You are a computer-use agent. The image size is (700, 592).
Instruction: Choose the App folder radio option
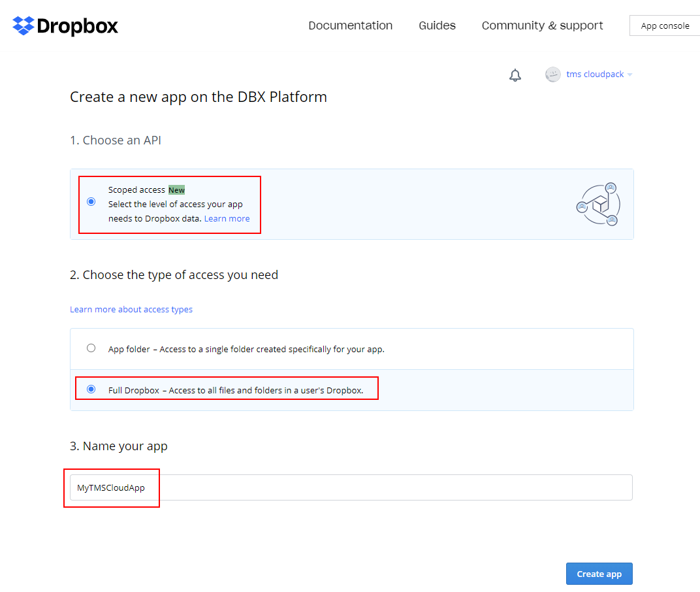tap(91, 348)
